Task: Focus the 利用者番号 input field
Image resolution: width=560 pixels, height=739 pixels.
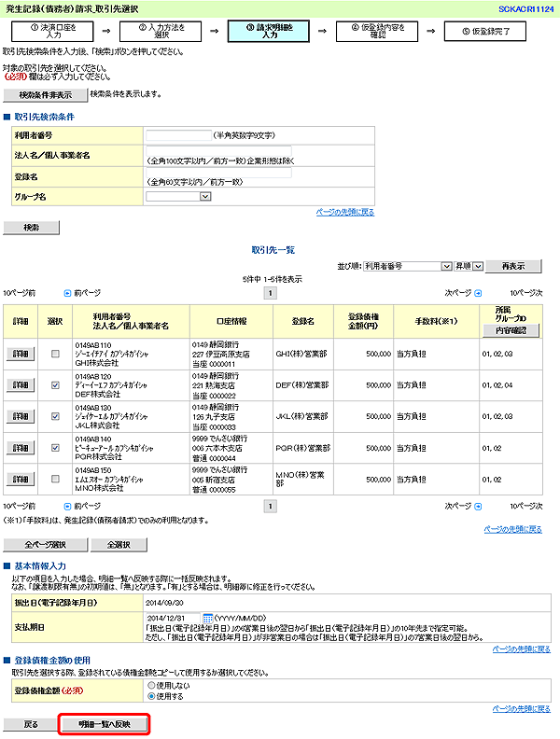Action: click(x=178, y=135)
